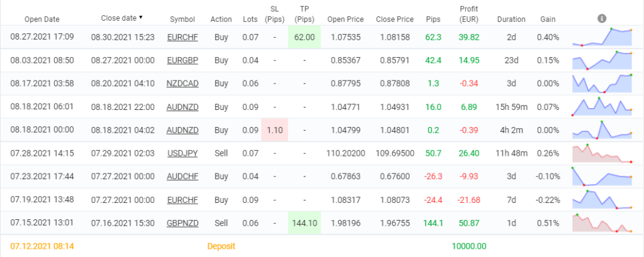Screen dimensions: 644x257
Task: Click pips value 144.1
Action: click(433, 223)
